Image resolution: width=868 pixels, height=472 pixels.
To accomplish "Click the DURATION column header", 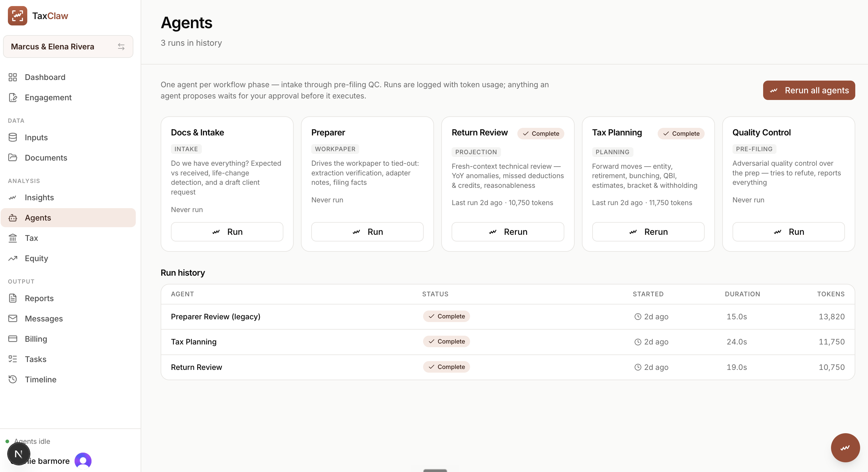I will (742, 294).
